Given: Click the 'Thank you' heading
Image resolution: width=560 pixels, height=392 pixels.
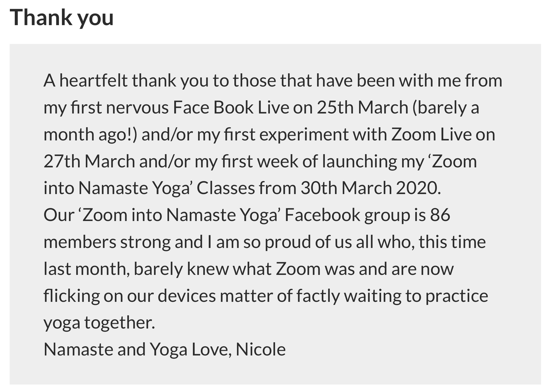Looking at the screenshot, I should pos(62,18).
